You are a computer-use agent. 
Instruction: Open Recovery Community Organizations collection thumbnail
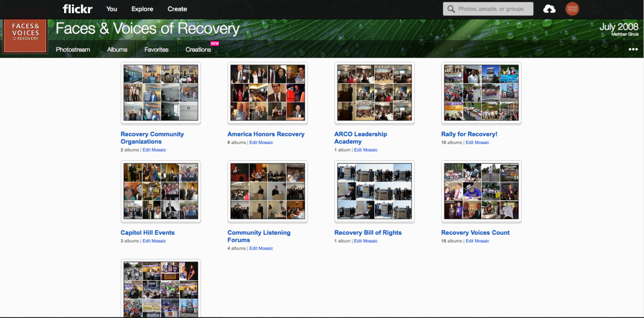coord(161,93)
